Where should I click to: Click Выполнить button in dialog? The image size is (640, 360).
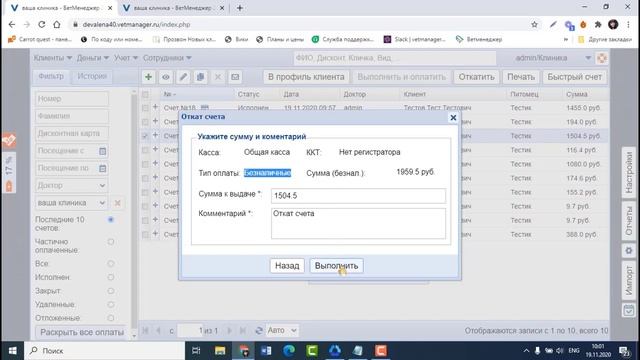pos(336,266)
